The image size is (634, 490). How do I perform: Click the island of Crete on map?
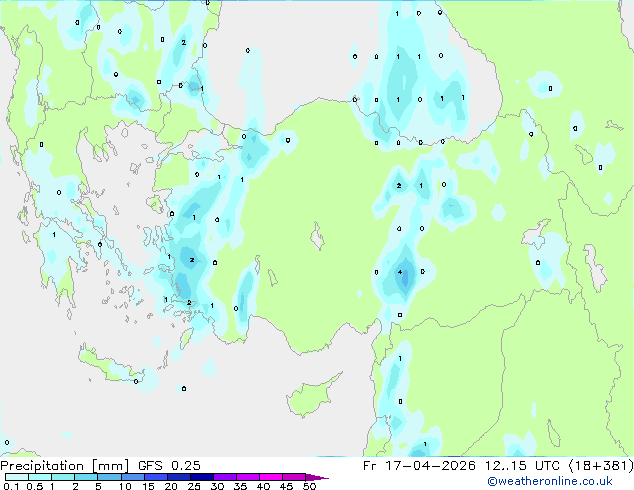pos(109,365)
